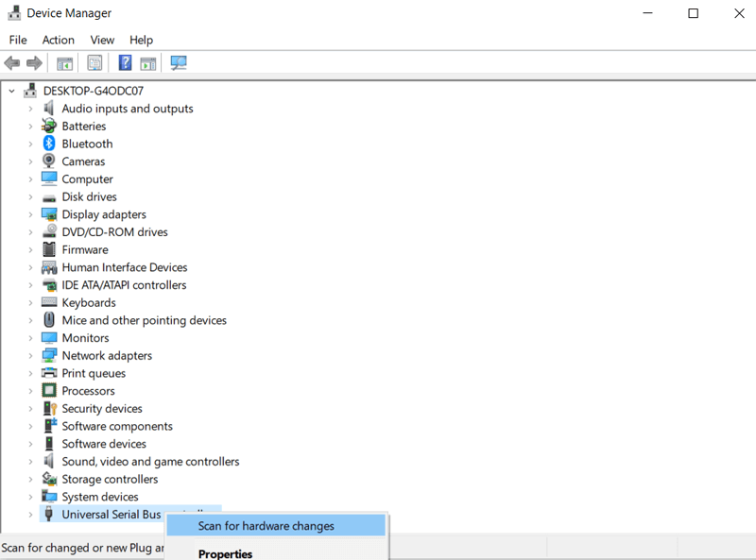Click the Cameras webcam icon
The image size is (756, 560).
tap(49, 161)
